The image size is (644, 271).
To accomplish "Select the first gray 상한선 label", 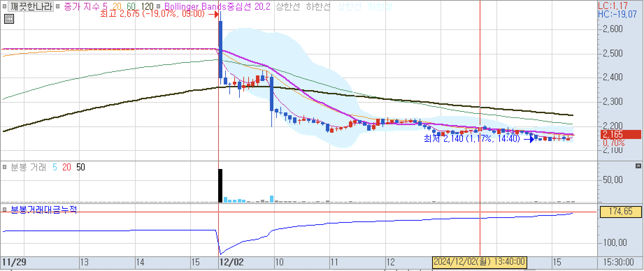I will tap(288, 6).
